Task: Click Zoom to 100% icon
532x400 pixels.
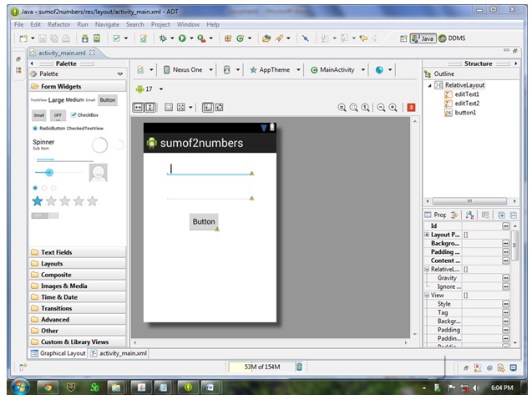Action: (x=366, y=108)
